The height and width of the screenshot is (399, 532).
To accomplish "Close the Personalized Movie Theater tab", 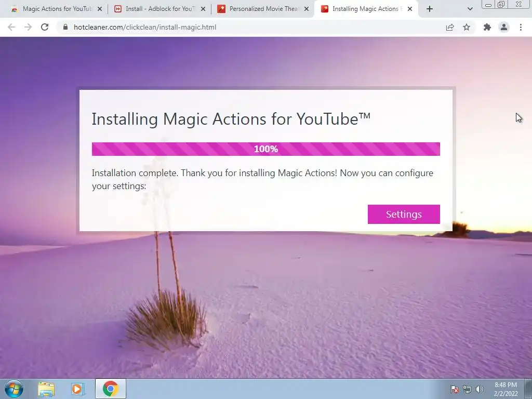I will point(307,9).
